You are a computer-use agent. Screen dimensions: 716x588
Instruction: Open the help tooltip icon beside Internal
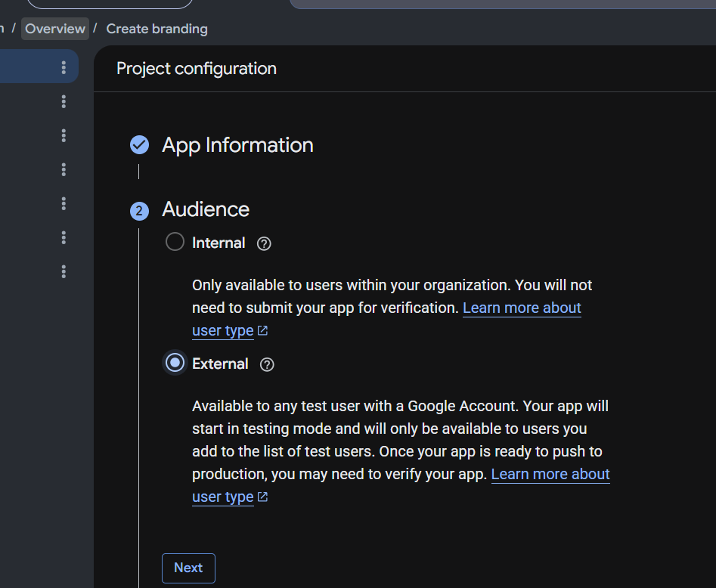tap(264, 244)
